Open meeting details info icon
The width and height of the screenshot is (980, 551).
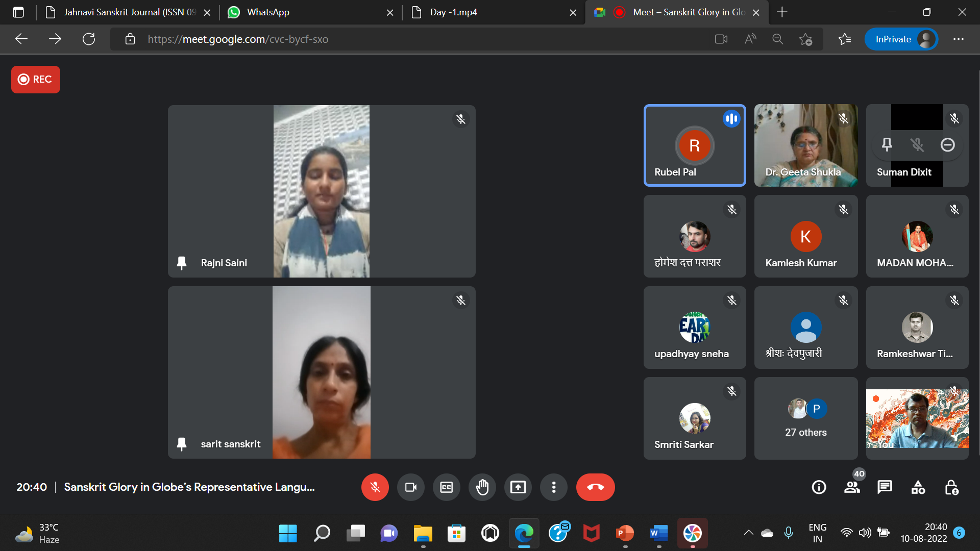[819, 487]
